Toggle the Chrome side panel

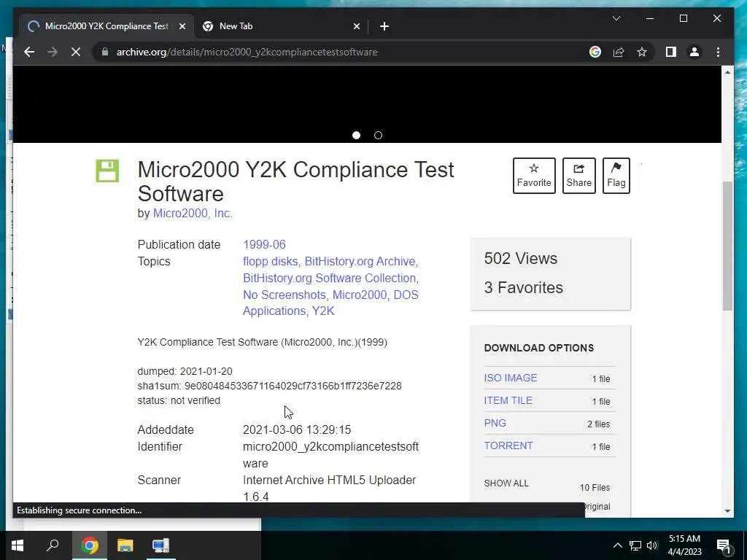pyautogui.click(x=671, y=52)
